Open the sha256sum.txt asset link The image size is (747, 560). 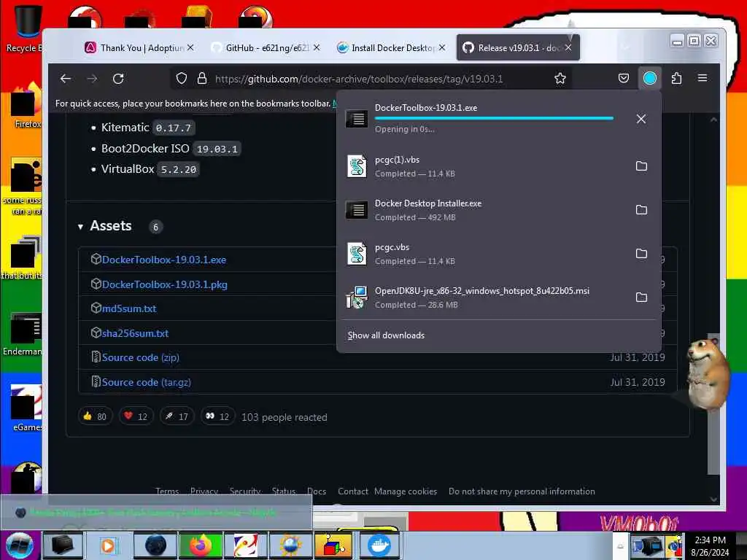point(135,333)
